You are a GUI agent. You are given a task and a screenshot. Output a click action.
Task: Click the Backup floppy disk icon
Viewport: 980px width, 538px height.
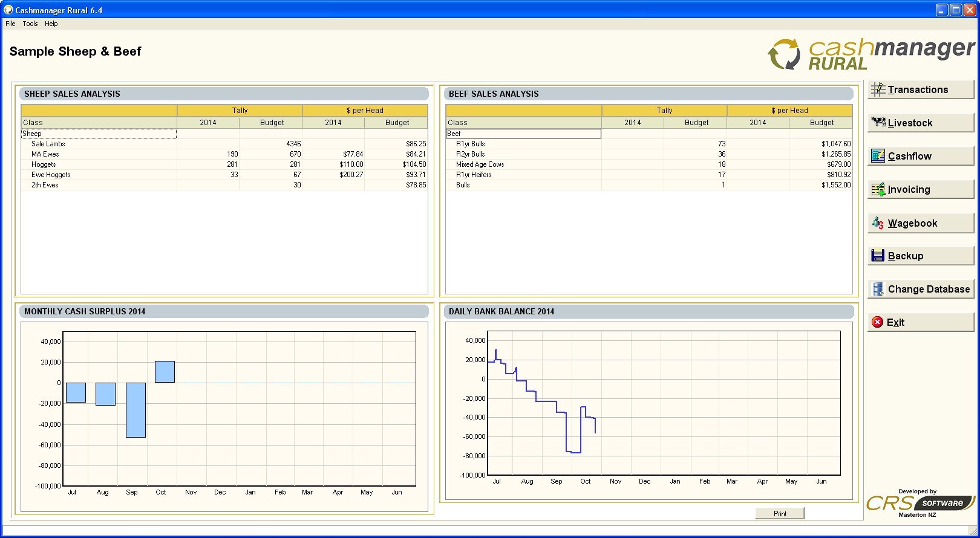[878, 256]
